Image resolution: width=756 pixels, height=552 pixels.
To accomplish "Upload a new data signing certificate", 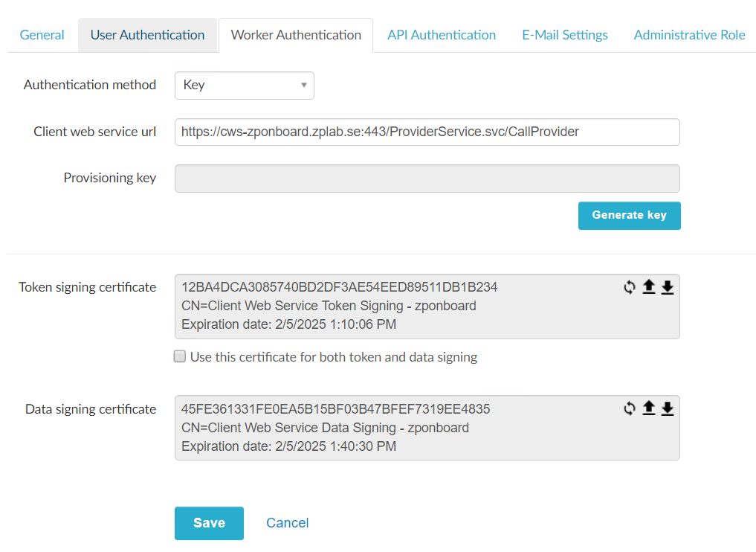I will [x=649, y=408].
